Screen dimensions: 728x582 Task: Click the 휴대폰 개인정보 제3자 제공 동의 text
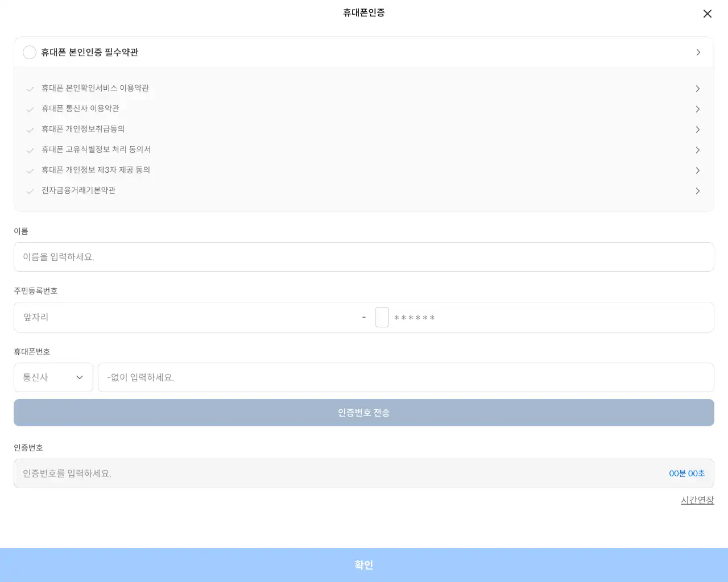pos(96,170)
